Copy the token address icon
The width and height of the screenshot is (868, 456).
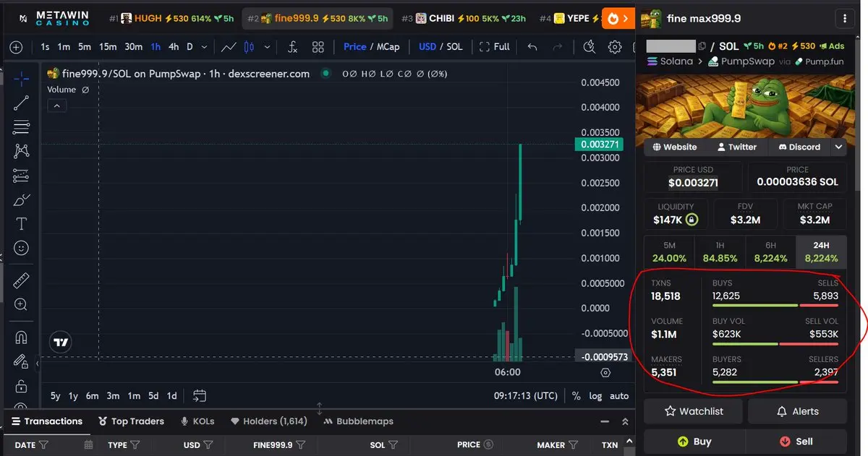point(702,46)
